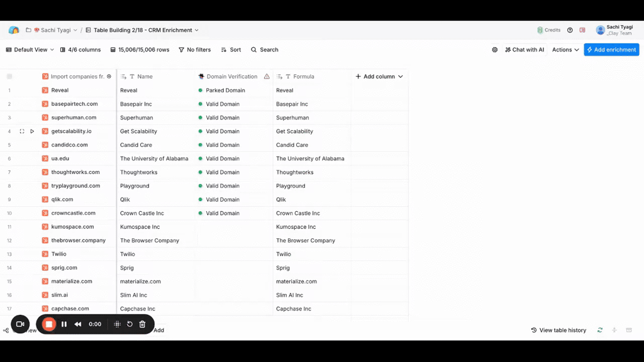The image size is (644, 362).
Task: Pause the screen recording
Action: [x=64, y=324]
